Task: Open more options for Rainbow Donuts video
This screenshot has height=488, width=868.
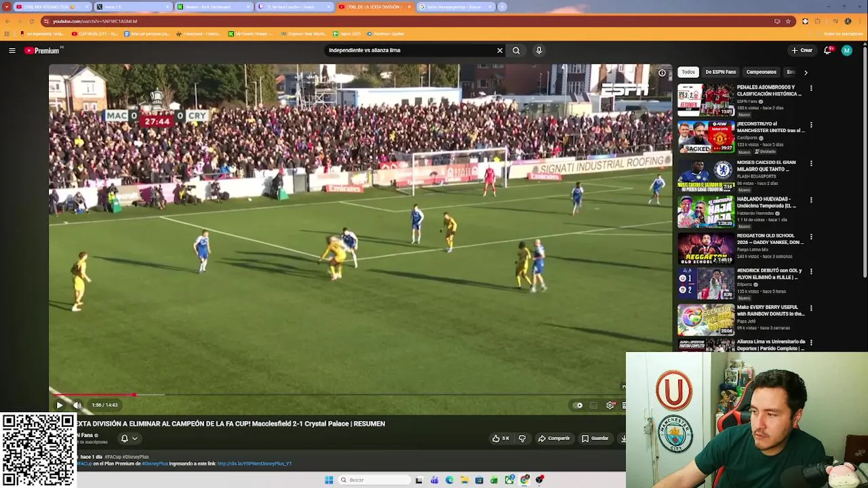Action: point(811,308)
